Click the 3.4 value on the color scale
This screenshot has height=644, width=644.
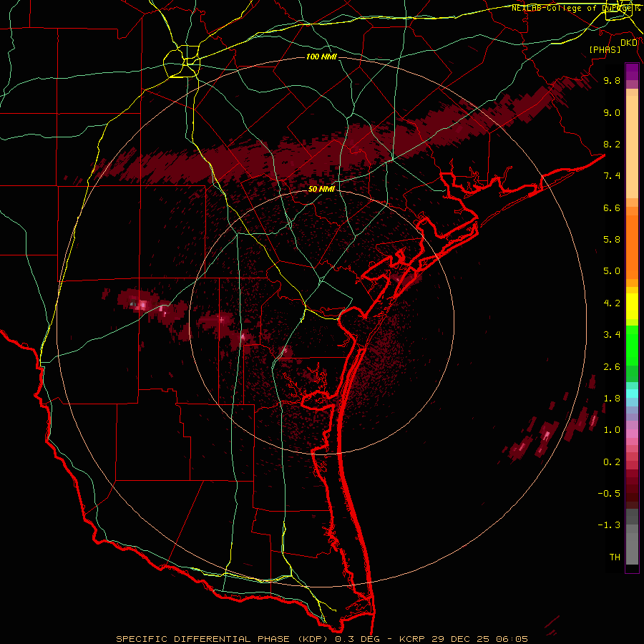[612, 335]
